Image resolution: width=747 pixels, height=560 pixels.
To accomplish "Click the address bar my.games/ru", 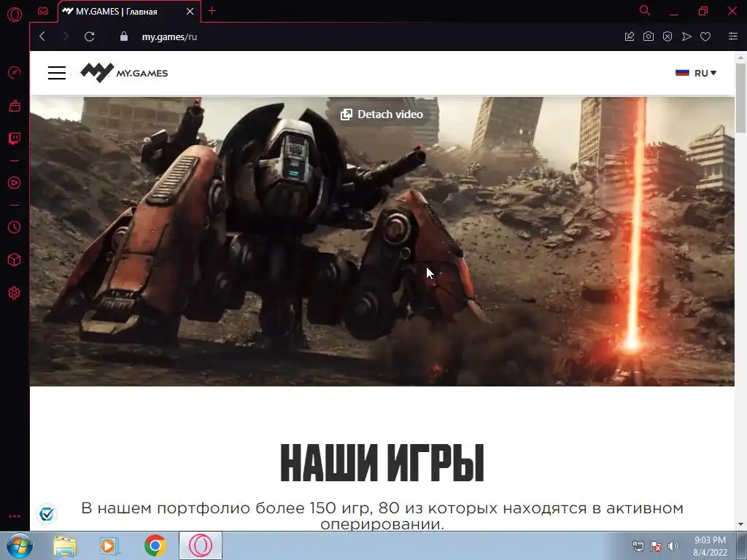I will (169, 36).
